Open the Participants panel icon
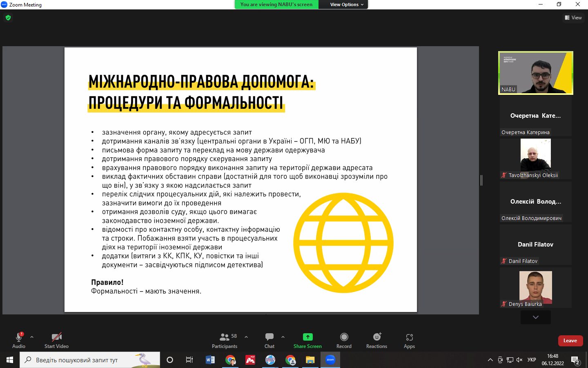The height and width of the screenshot is (368, 588). click(225, 337)
